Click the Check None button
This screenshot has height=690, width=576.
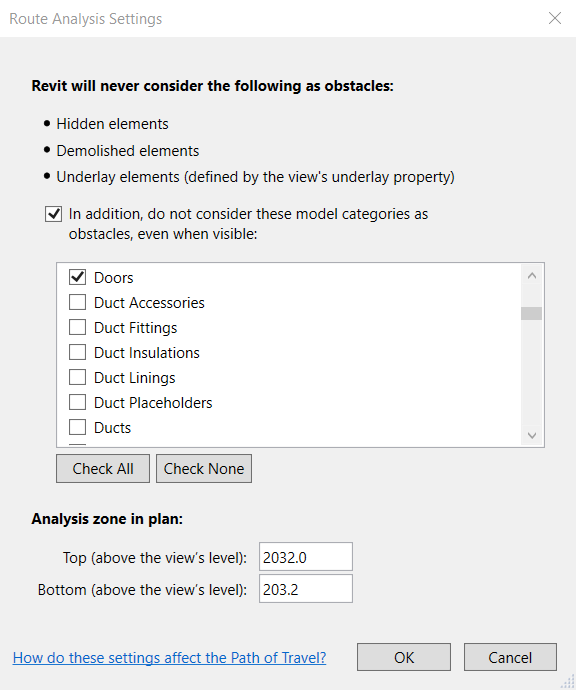point(204,469)
